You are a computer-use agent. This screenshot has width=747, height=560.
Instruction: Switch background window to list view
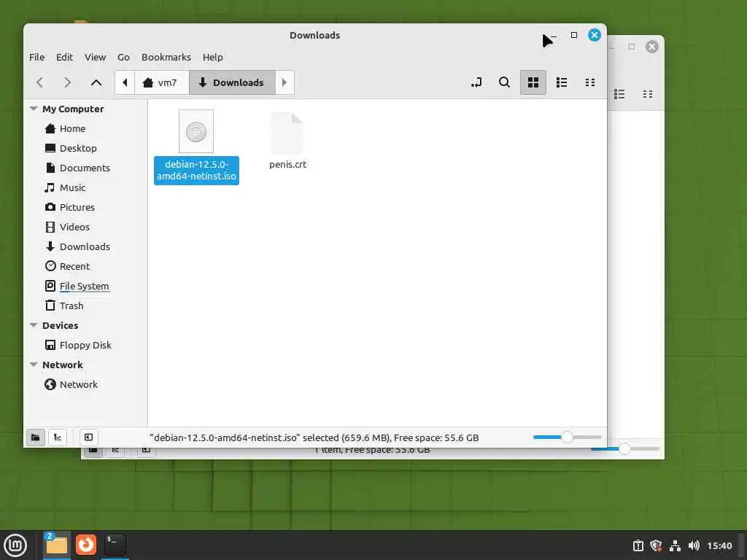(x=619, y=94)
